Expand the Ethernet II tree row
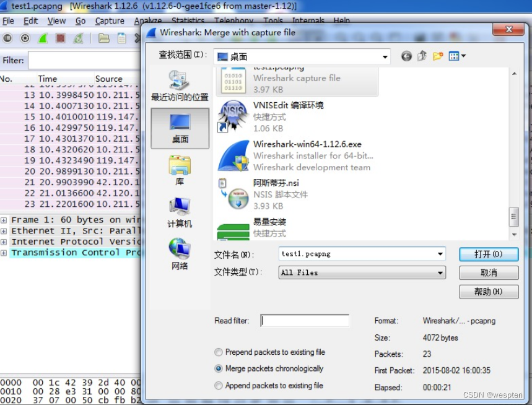The height and width of the screenshot is (405, 532). [x=3, y=231]
